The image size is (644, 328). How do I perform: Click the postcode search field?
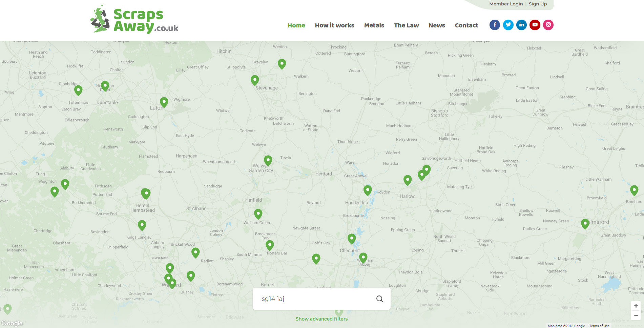click(315, 299)
